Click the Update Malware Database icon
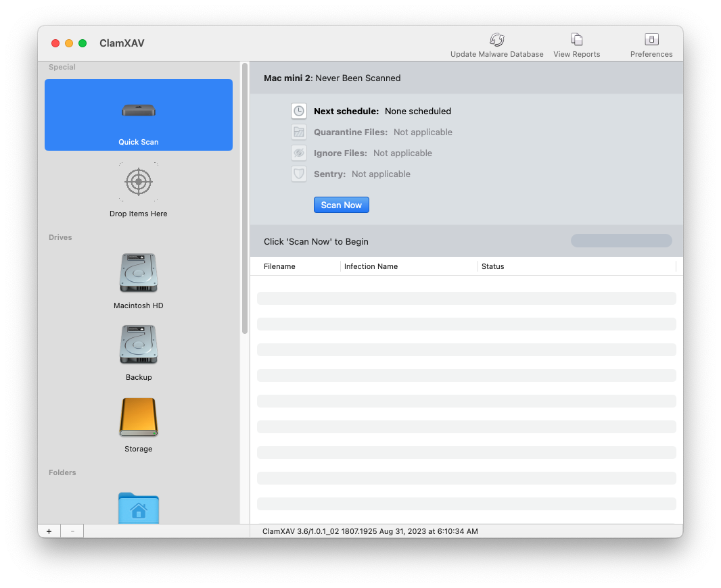The image size is (721, 588). 497,40
